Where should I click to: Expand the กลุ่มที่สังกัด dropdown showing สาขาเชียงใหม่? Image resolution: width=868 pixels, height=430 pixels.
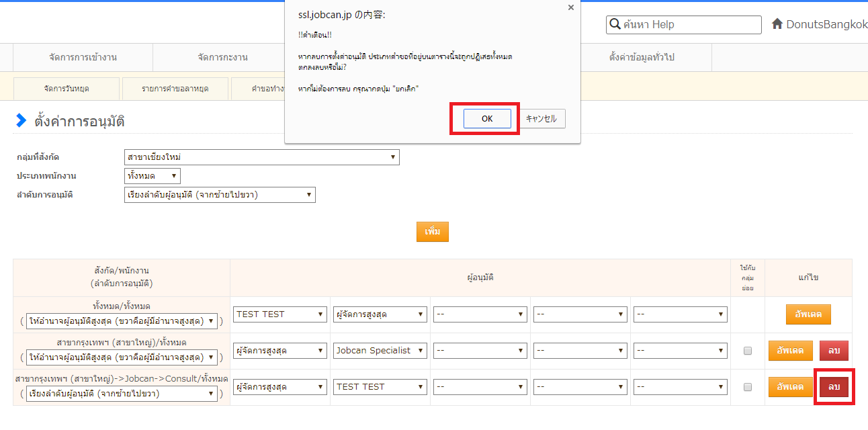pos(262,157)
